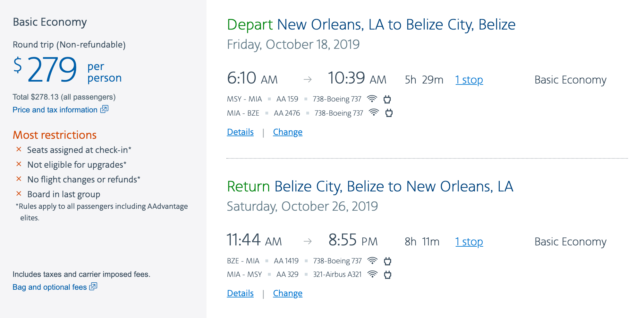Click external link icon beside Bag fees

93,287
